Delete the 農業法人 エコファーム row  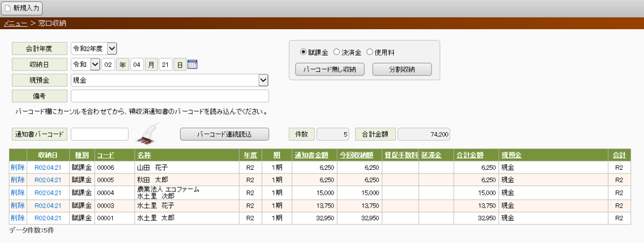(18, 192)
